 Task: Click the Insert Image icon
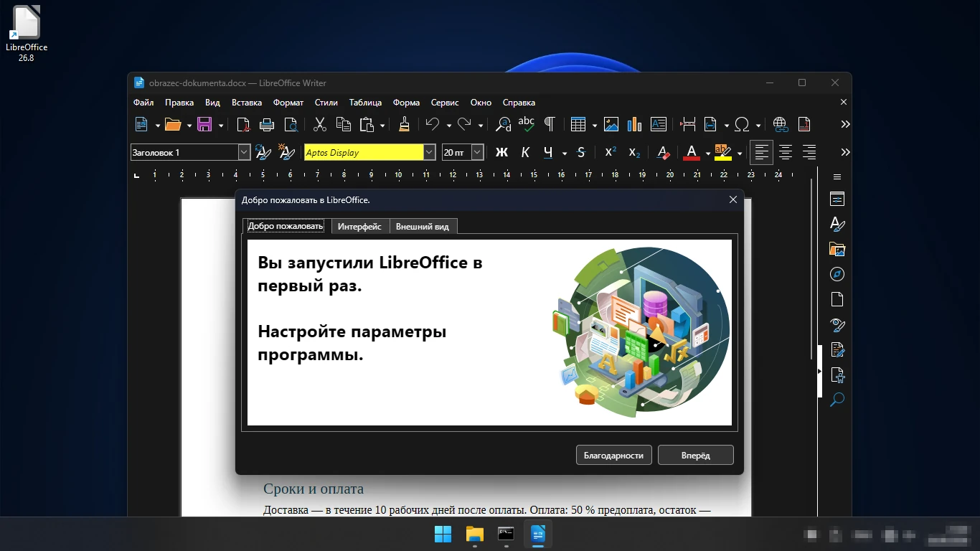611,124
